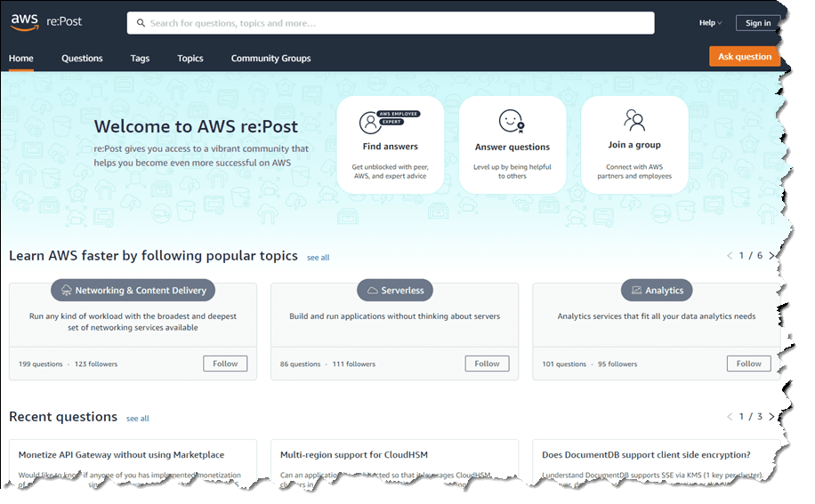Click the search magnifier icon

pyautogui.click(x=141, y=23)
